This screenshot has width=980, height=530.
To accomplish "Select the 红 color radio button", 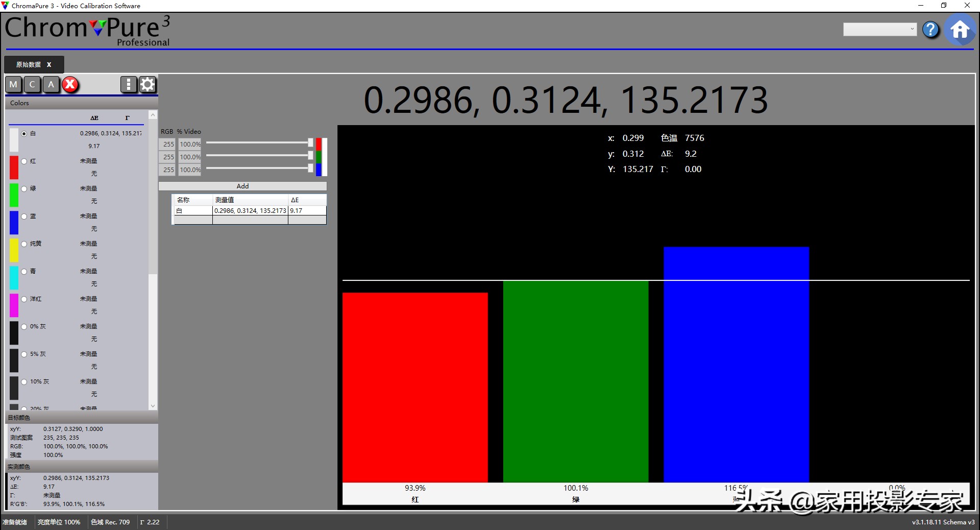I will click(24, 161).
